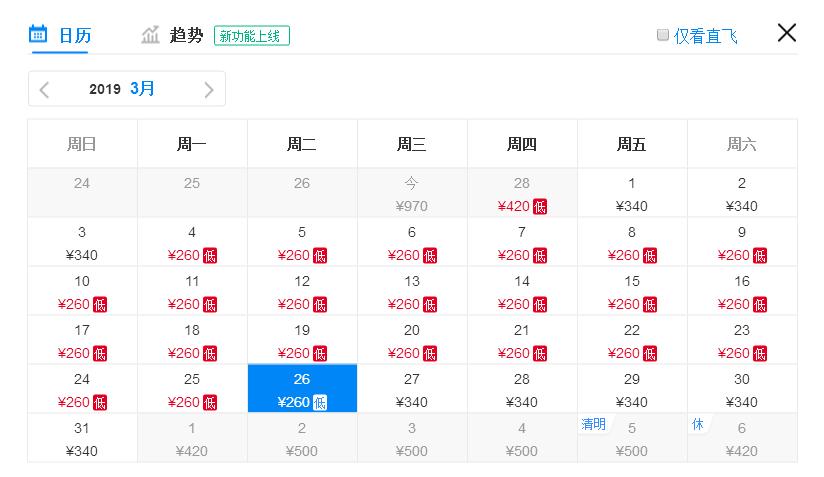Viewport: 824px width, 477px height.
Task: Close the calendar popup with X
Action: tap(786, 33)
